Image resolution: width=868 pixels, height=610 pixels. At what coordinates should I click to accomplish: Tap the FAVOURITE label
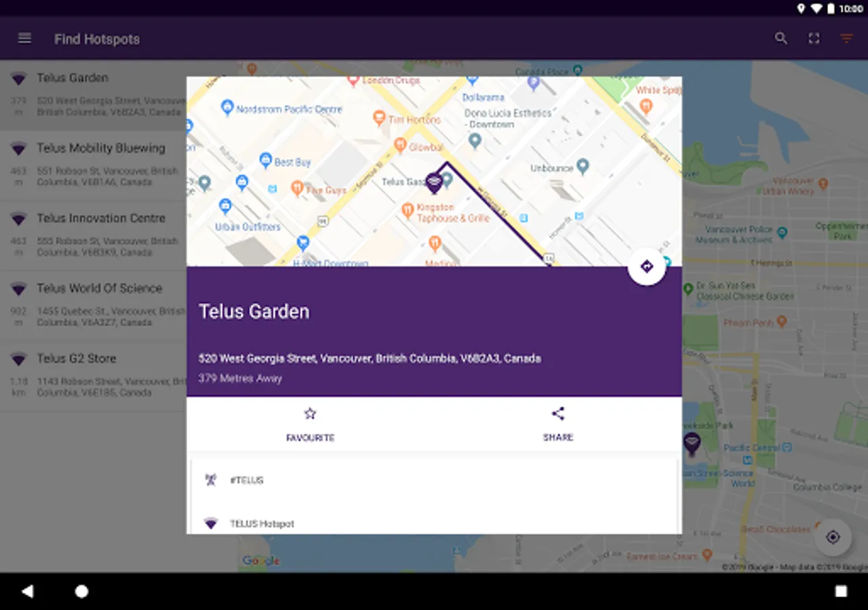(310, 438)
